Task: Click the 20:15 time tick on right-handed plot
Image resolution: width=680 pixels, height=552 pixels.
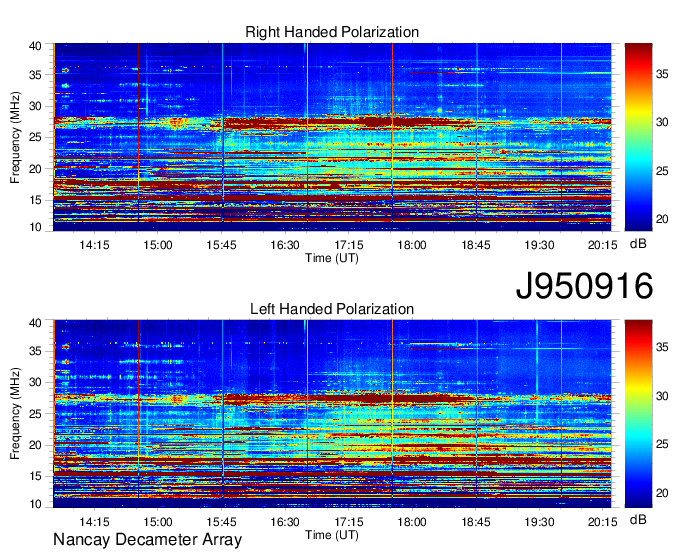Action: (x=603, y=245)
